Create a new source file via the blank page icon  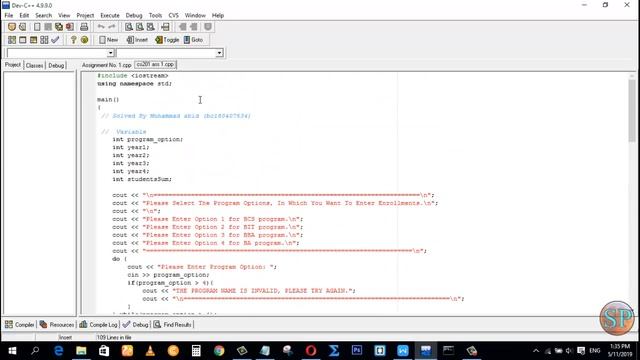point(37,27)
